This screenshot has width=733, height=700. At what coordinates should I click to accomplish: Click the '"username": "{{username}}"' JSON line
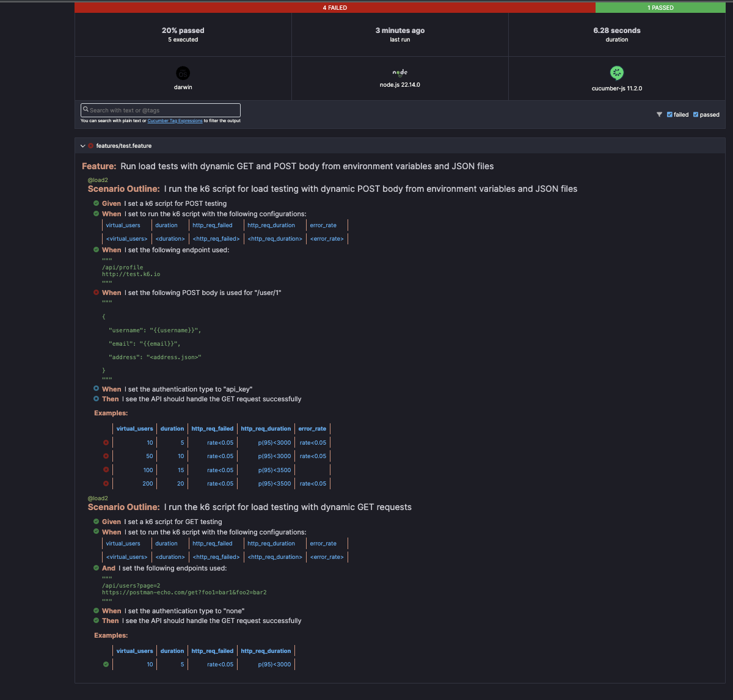coord(155,330)
